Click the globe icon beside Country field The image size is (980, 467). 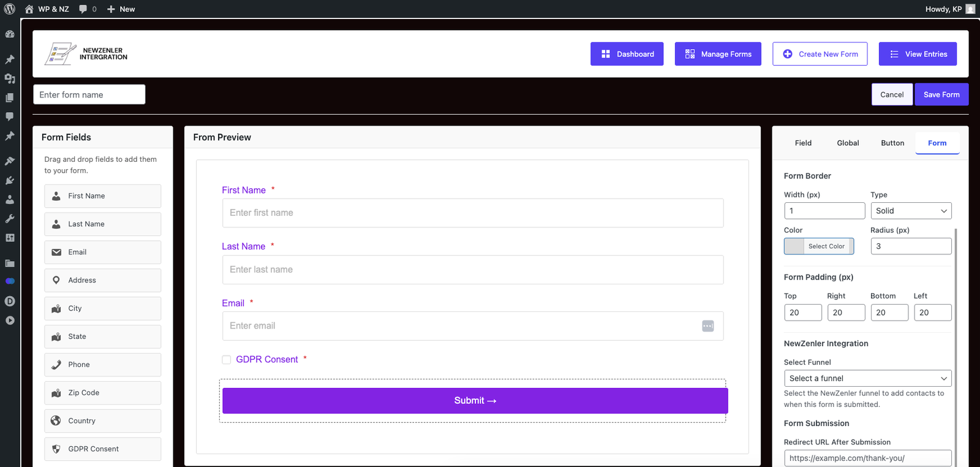56,420
